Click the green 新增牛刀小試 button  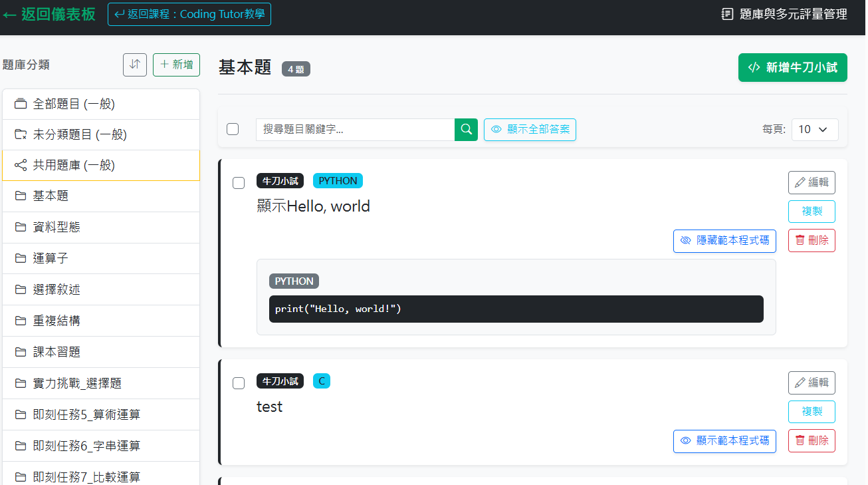[792, 67]
